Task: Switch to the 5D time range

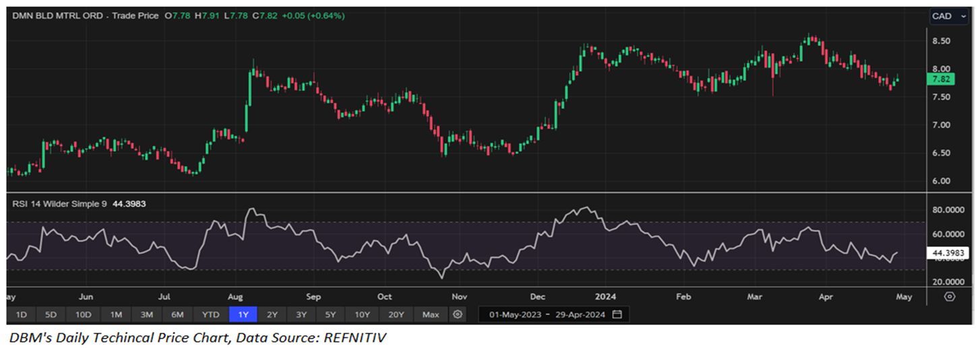Action: [x=51, y=314]
